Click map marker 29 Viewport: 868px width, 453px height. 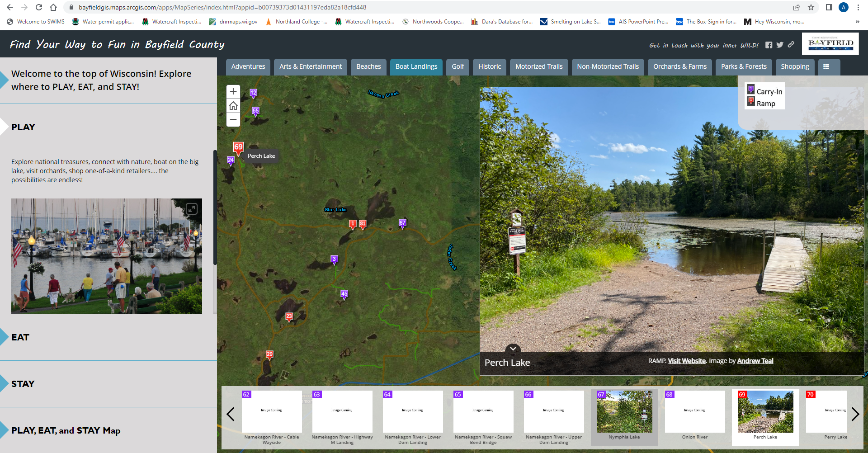coord(269,355)
